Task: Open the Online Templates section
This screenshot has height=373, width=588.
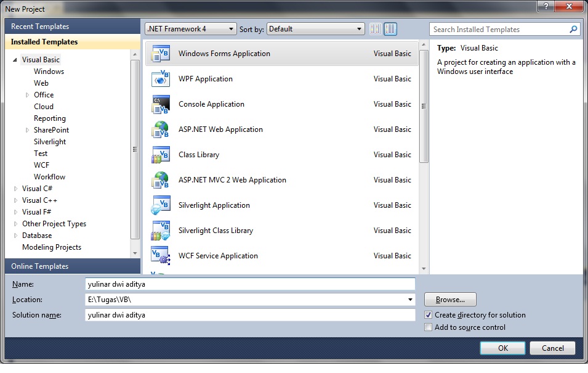Action: tap(73, 266)
